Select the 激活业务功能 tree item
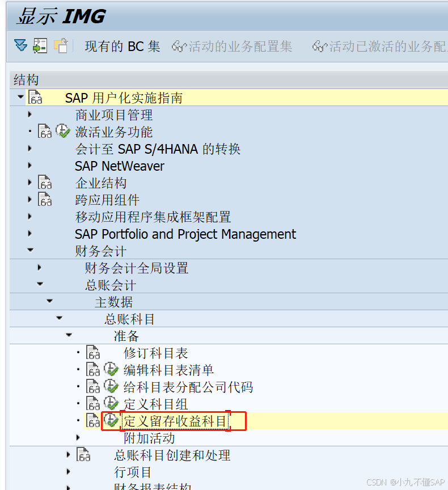The width and height of the screenshot is (448, 490). point(114,132)
